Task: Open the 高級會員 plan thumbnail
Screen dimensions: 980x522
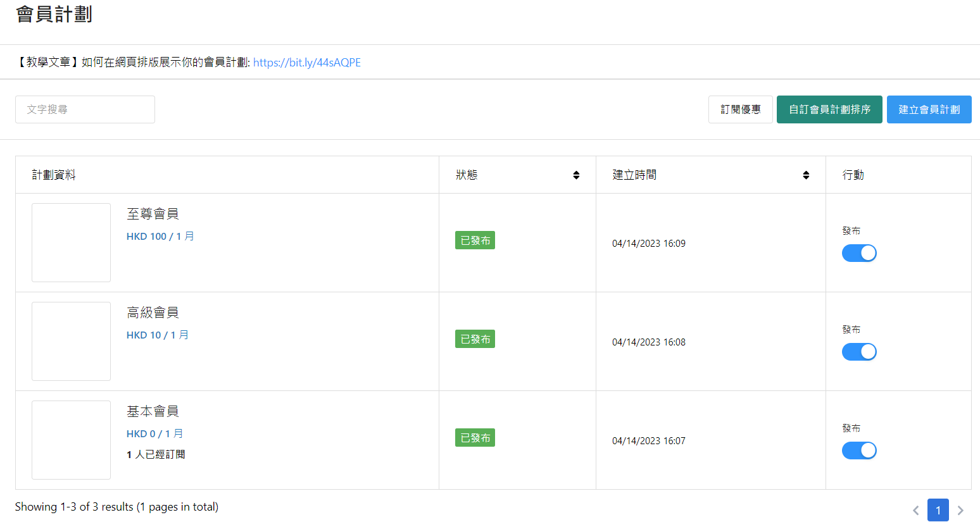Action: 71,341
